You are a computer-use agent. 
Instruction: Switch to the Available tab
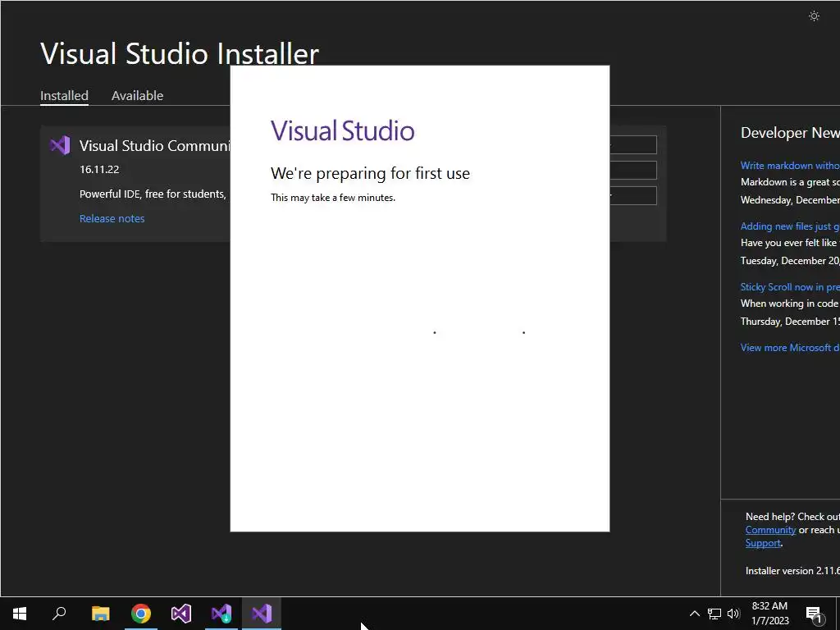pyautogui.click(x=137, y=95)
